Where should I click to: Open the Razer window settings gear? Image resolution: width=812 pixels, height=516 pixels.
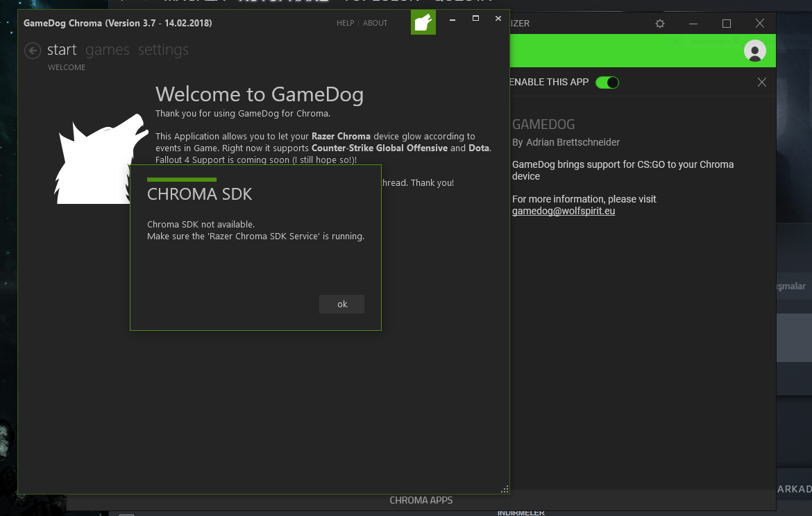click(x=660, y=24)
